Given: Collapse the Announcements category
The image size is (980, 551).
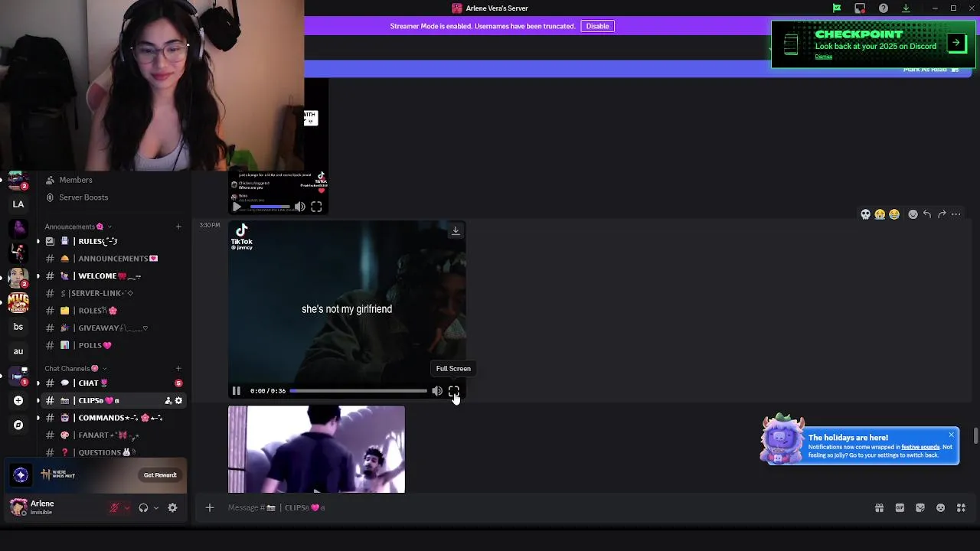Looking at the screenshot, I should click(x=78, y=227).
